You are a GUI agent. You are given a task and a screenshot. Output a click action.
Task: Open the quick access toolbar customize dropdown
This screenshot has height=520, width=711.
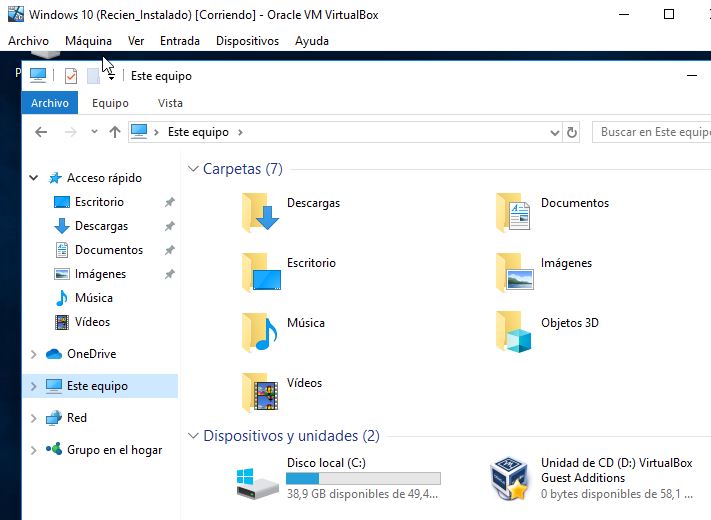pos(111,77)
